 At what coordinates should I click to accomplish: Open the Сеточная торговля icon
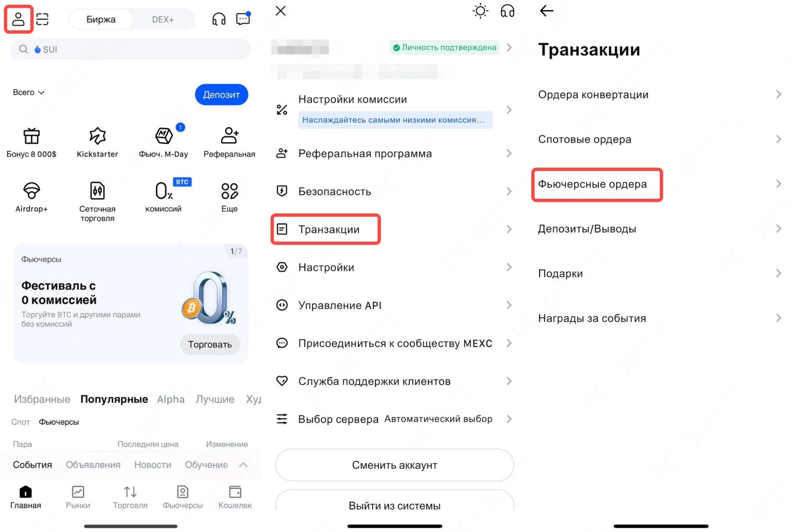(x=97, y=190)
